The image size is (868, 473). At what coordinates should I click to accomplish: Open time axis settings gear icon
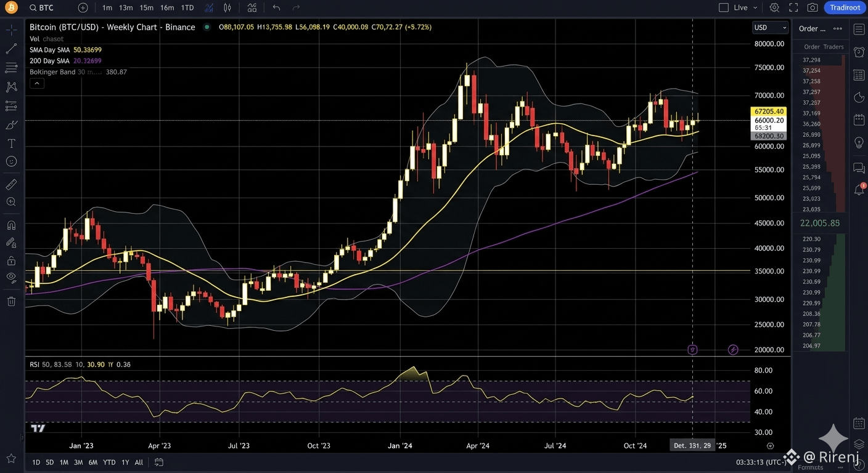[x=770, y=446]
